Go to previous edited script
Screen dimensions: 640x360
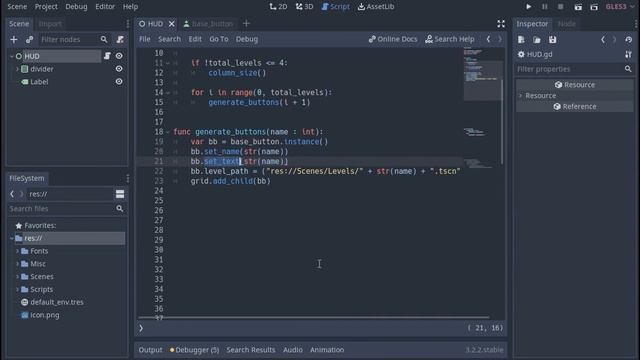tap(488, 39)
